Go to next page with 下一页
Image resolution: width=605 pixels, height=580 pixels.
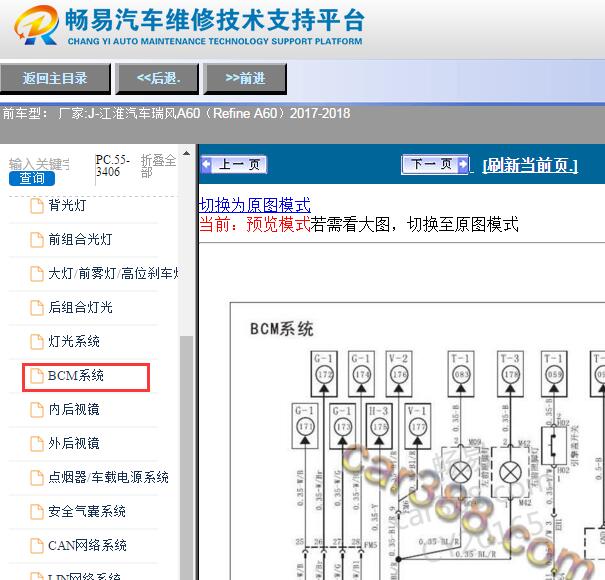(x=435, y=165)
